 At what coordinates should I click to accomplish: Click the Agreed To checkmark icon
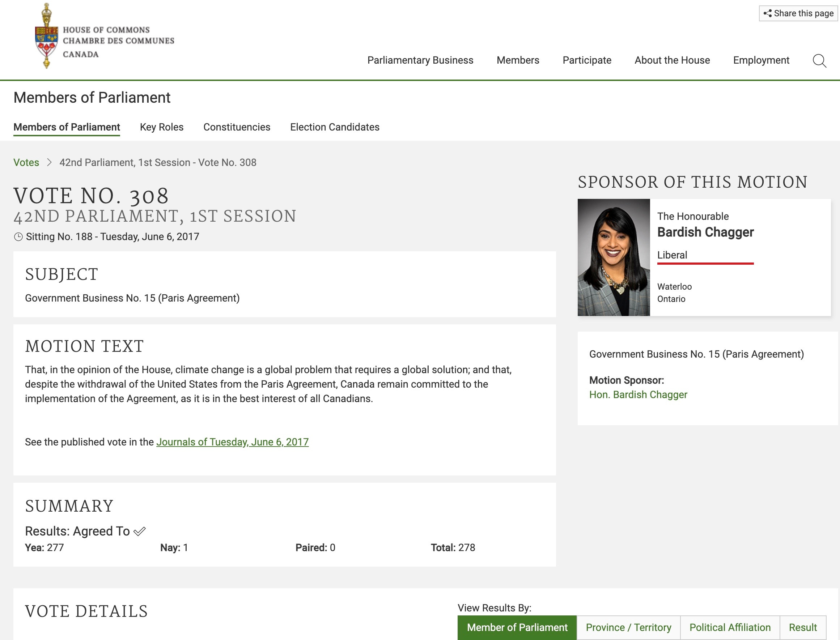(x=140, y=531)
